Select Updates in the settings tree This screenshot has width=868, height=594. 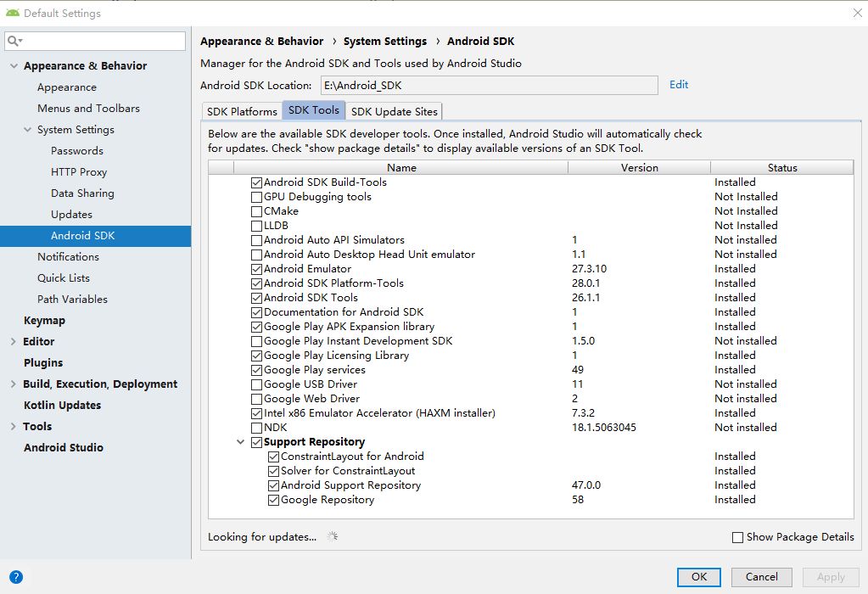71,214
